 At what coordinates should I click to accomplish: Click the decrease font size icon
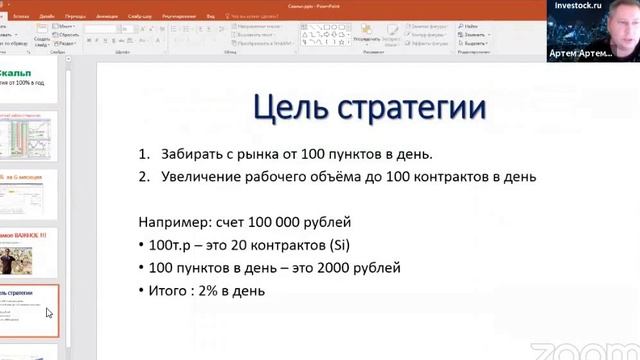point(151,29)
